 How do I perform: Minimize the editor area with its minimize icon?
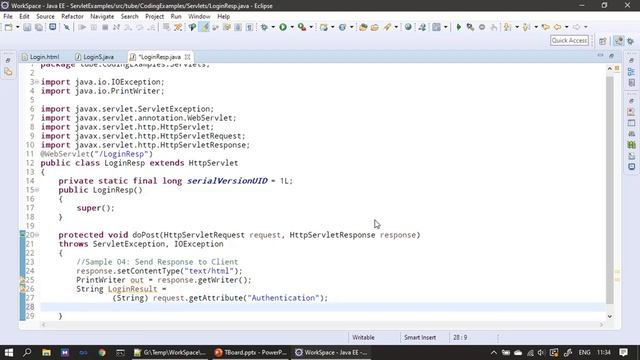click(600, 56)
